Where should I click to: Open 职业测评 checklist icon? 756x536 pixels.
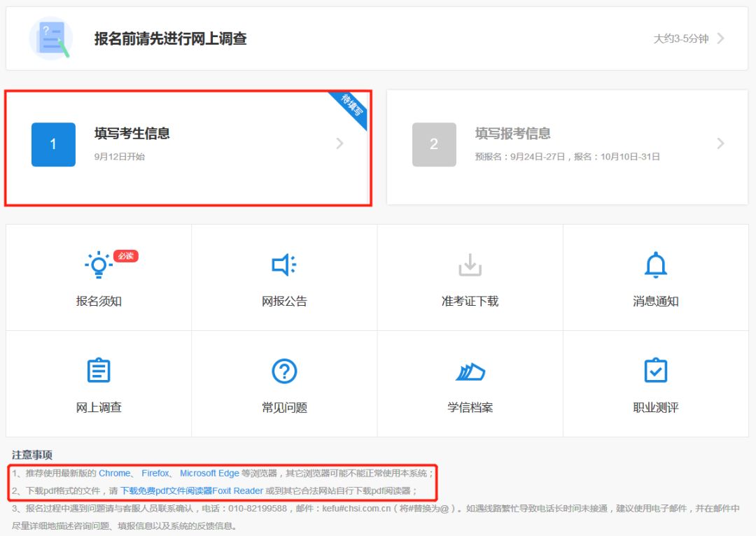pos(655,371)
